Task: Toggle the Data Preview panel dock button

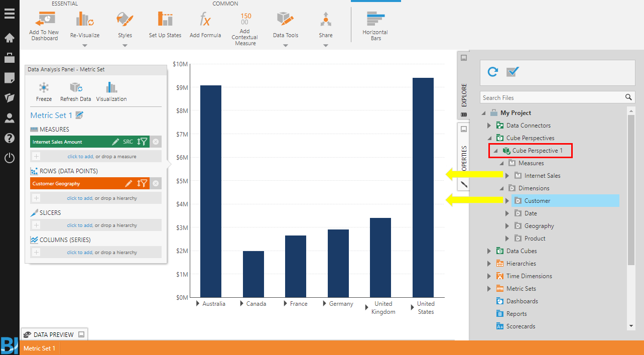Action: click(x=81, y=334)
